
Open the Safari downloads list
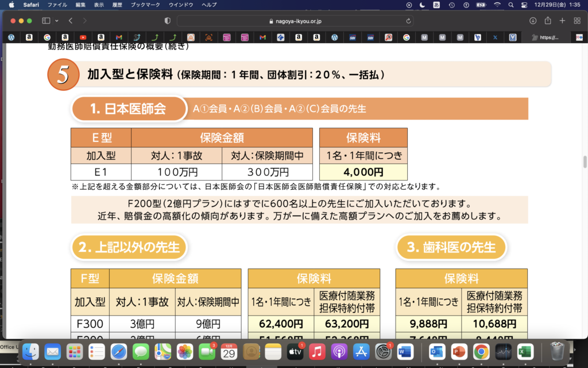point(533,21)
